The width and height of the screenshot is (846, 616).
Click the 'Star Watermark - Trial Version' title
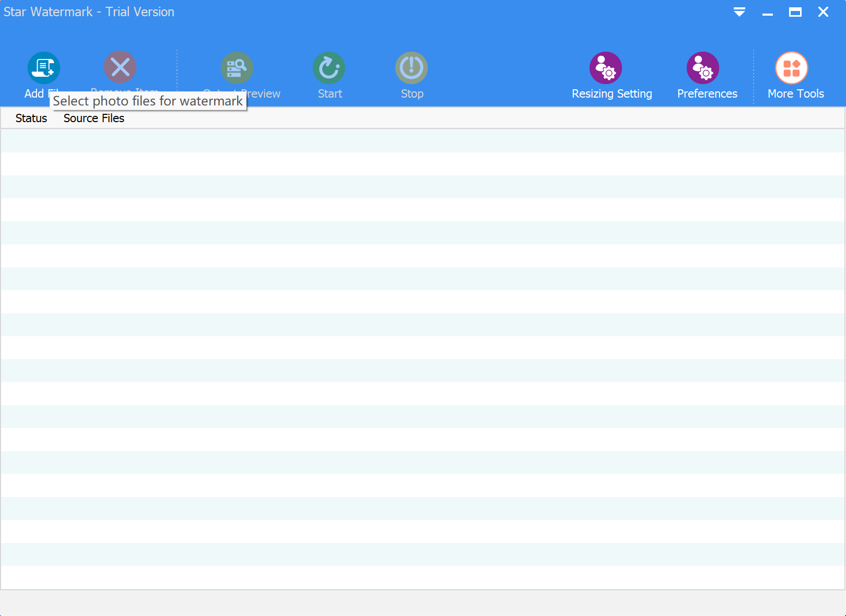pyautogui.click(x=89, y=11)
